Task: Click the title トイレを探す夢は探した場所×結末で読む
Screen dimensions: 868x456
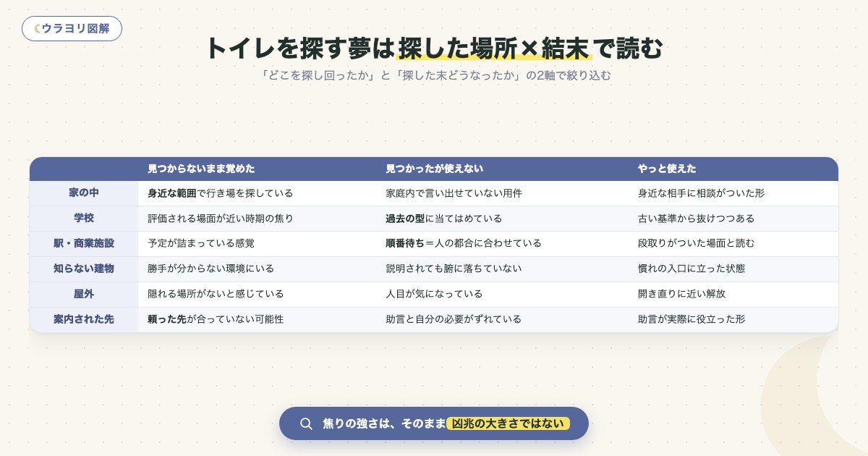Action: (434, 48)
